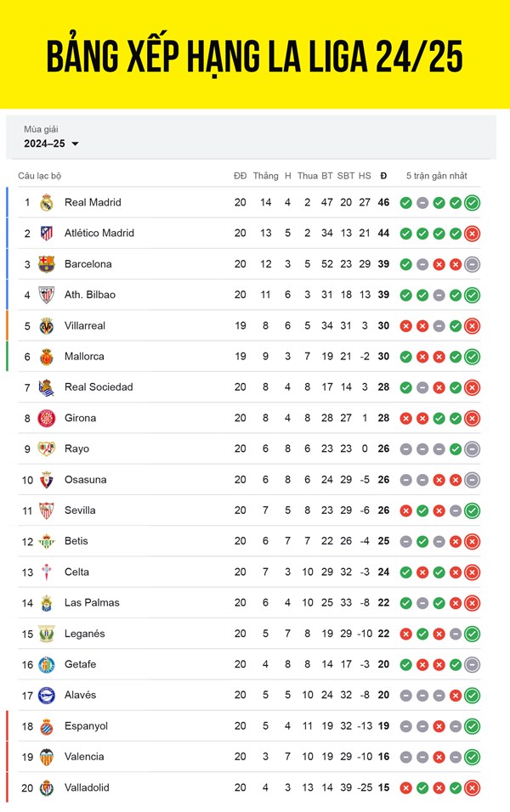
Task: Click the Câu lạc bộ column header
Action: pyautogui.click(x=40, y=176)
